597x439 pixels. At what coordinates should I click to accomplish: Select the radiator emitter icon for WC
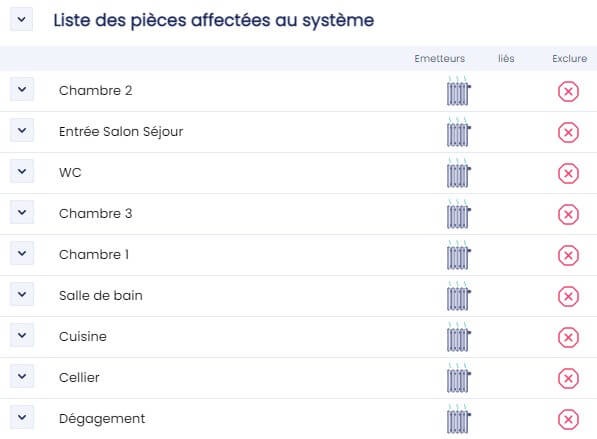458,173
